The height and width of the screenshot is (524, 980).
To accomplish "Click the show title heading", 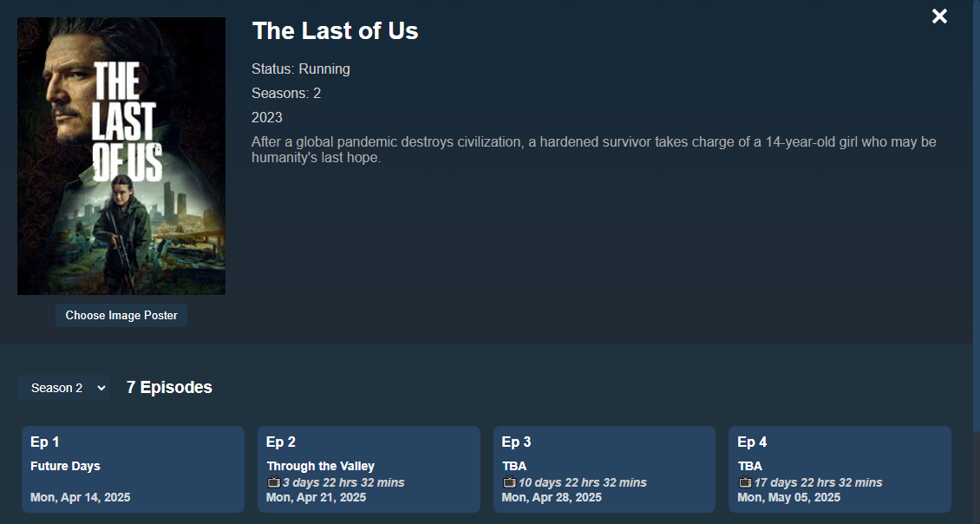I will click(335, 31).
